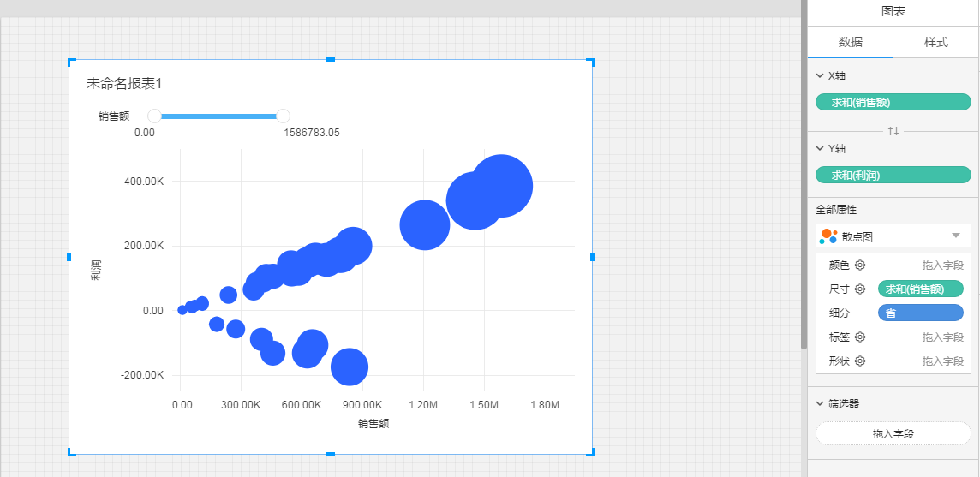The height and width of the screenshot is (477, 980).
Task: Click the 1.50M X-axis label
Action: [484, 405]
